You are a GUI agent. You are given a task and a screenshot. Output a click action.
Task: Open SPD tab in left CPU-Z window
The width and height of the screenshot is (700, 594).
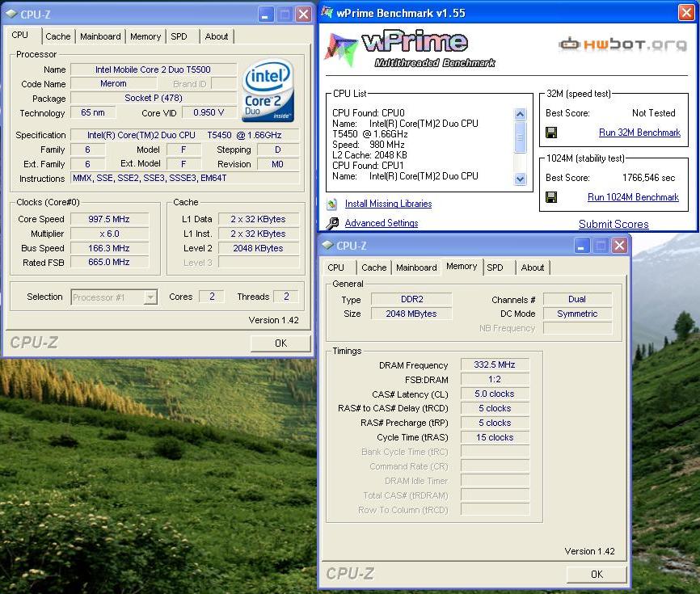coord(179,36)
